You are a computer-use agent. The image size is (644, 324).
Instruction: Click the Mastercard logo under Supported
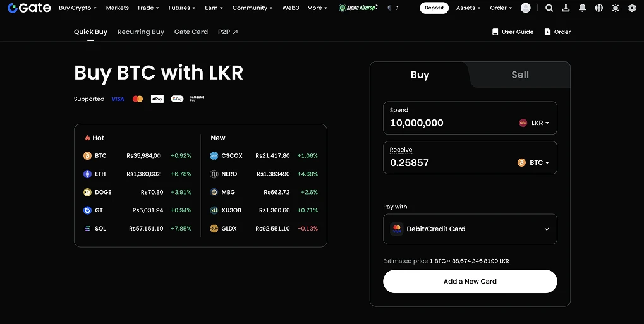[x=138, y=99]
